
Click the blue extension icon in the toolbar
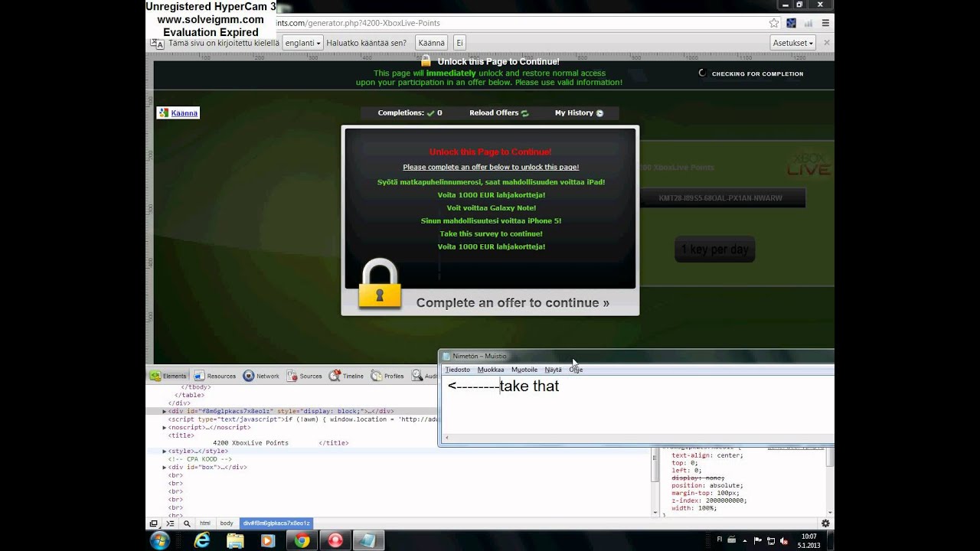(792, 23)
